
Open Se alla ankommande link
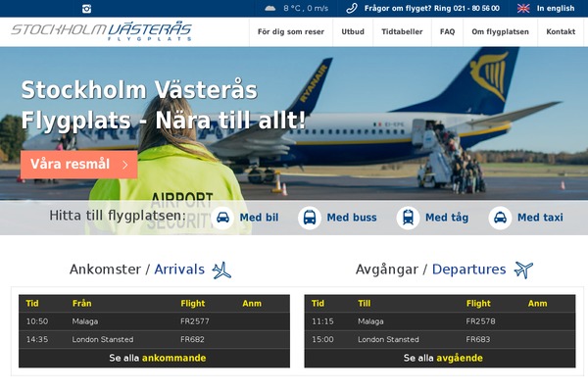[x=158, y=358]
